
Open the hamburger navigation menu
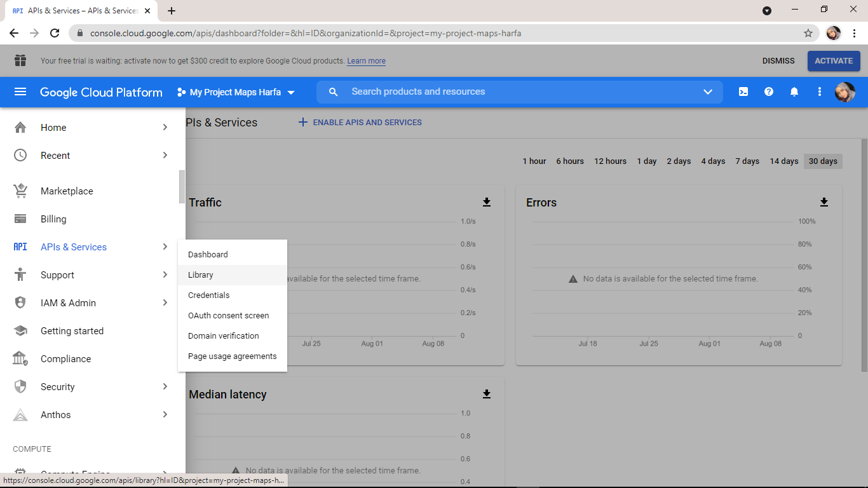point(20,92)
